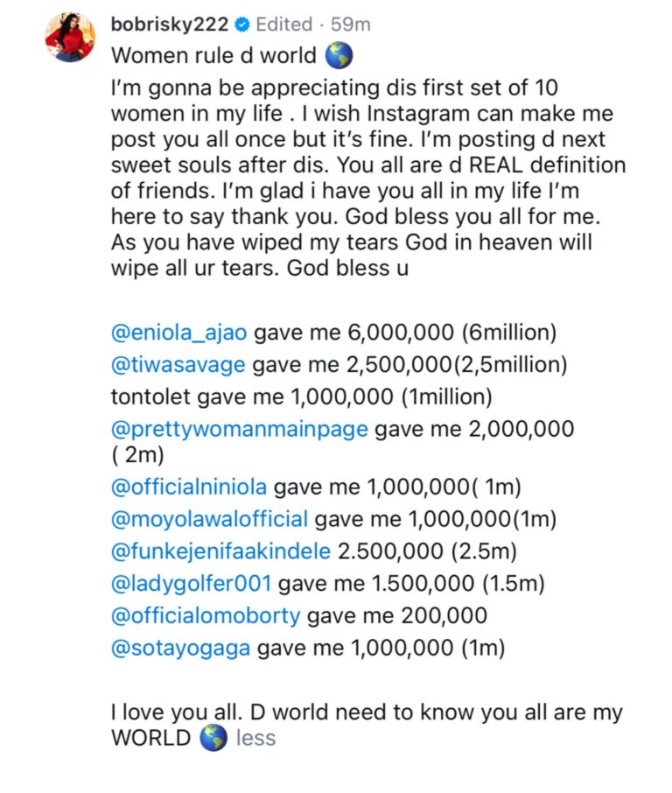The image size is (672, 793).
Task: Open the @sotayogaga mention
Action: pyautogui.click(x=180, y=649)
